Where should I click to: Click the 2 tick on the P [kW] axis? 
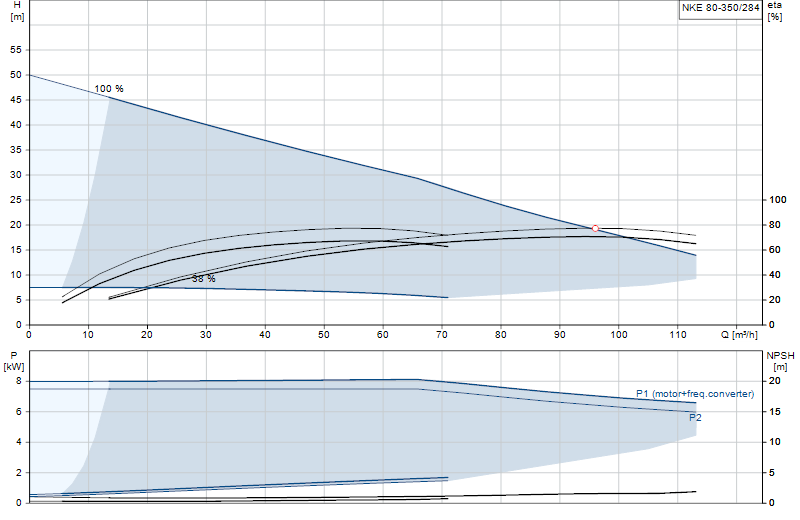[19, 473]
